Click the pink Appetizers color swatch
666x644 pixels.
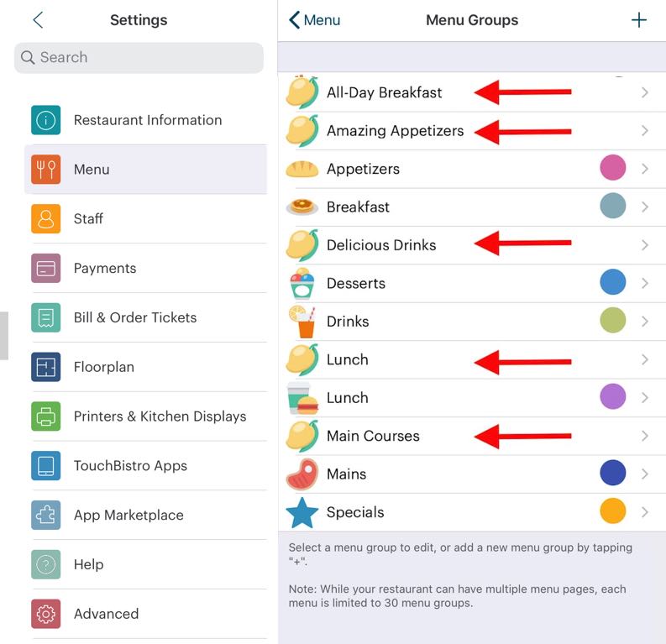coord(613,168)
